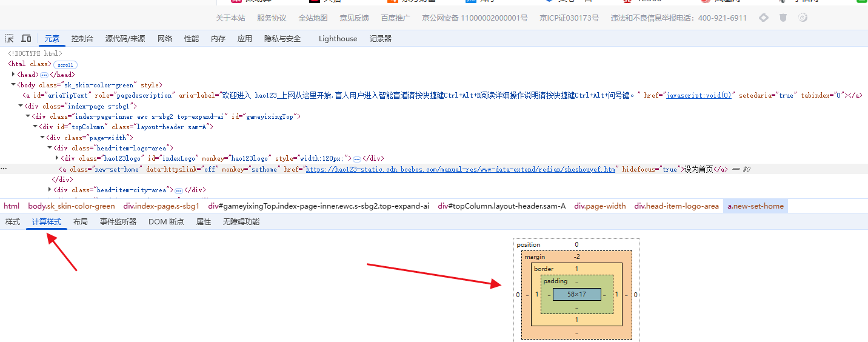Expand the head-item-city-area div

coord(50,190)
